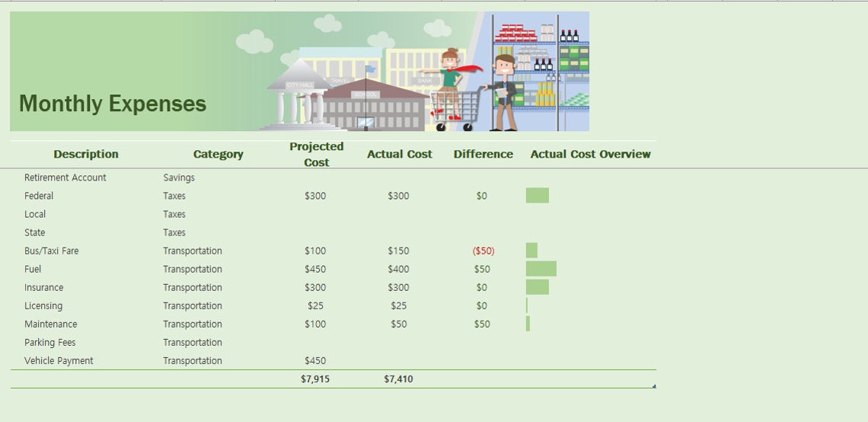Select Federal projected cost $300

coord(315,196)
